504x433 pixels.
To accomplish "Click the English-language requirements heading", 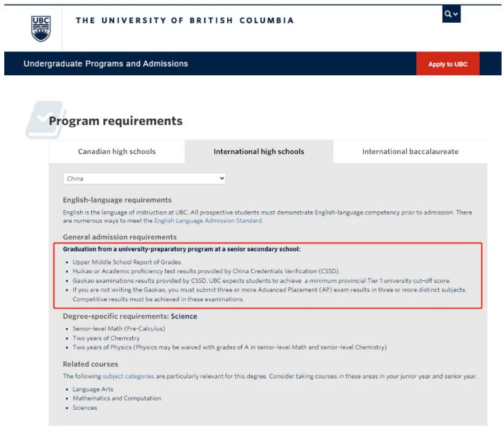I will [x=118, y=200].
